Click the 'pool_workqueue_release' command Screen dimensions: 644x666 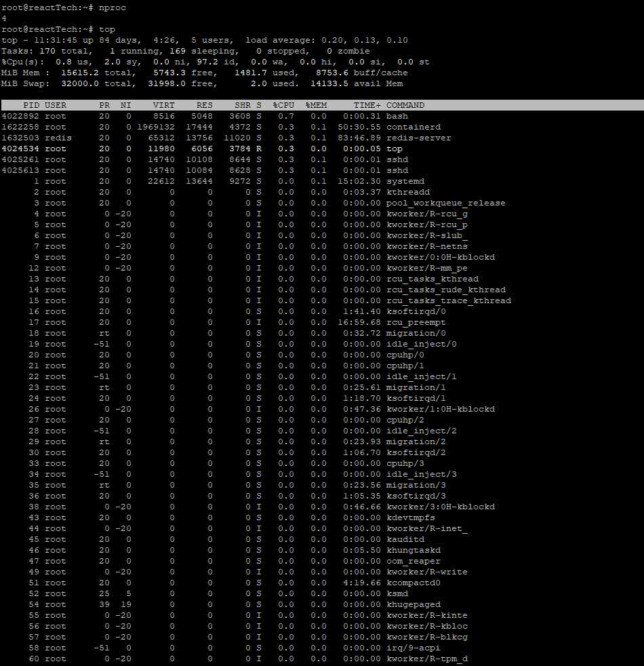click(x=446, y=203)
